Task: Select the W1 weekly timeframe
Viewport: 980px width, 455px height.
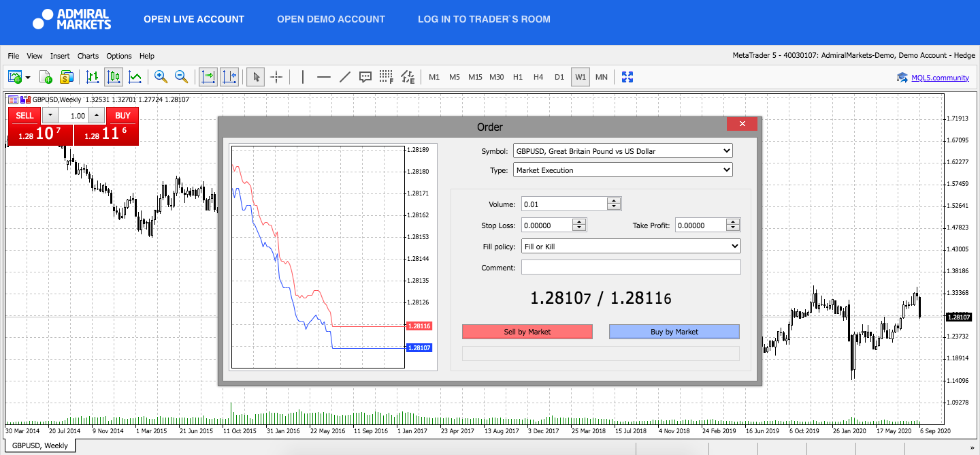Action: (x=581, y=77)
